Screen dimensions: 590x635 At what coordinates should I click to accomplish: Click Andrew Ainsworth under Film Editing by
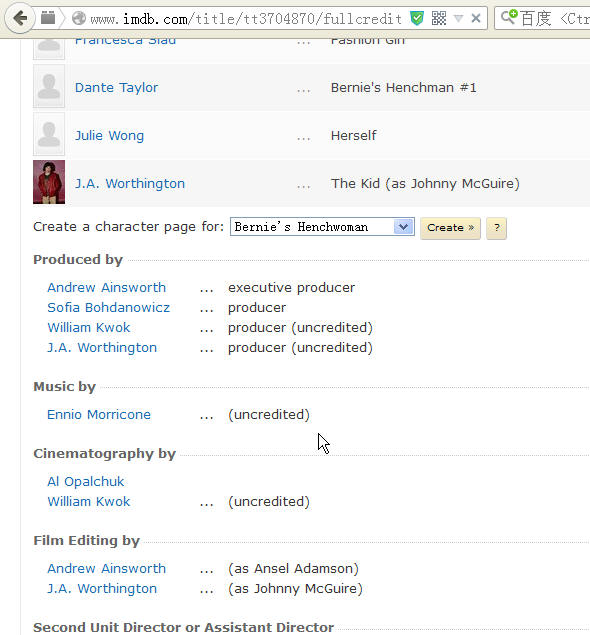(x=106, y=568)
